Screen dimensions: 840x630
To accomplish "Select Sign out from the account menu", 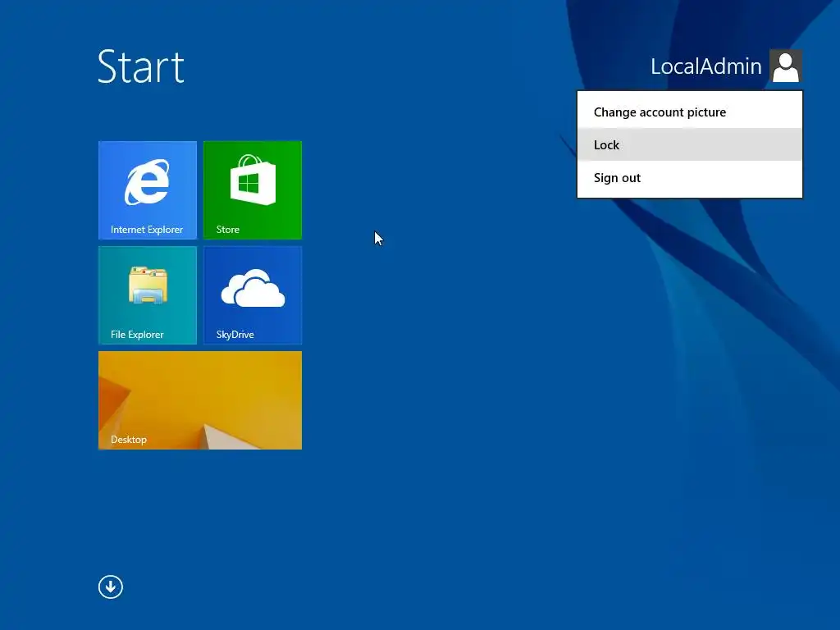I will pos(689,178).
